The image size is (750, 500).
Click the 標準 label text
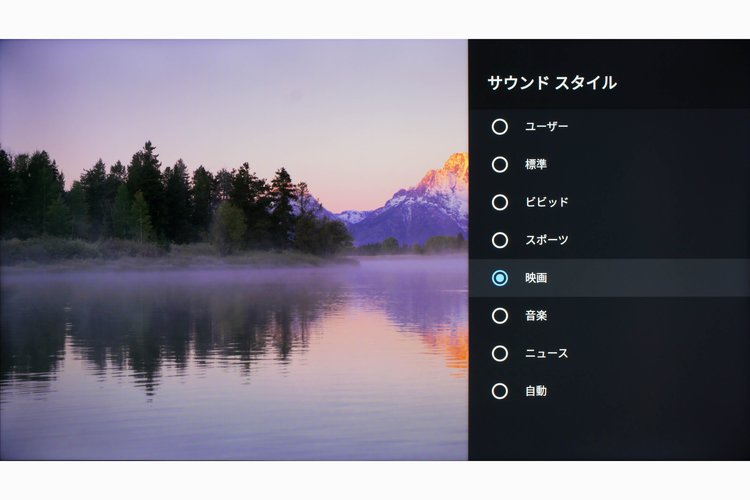536,164
